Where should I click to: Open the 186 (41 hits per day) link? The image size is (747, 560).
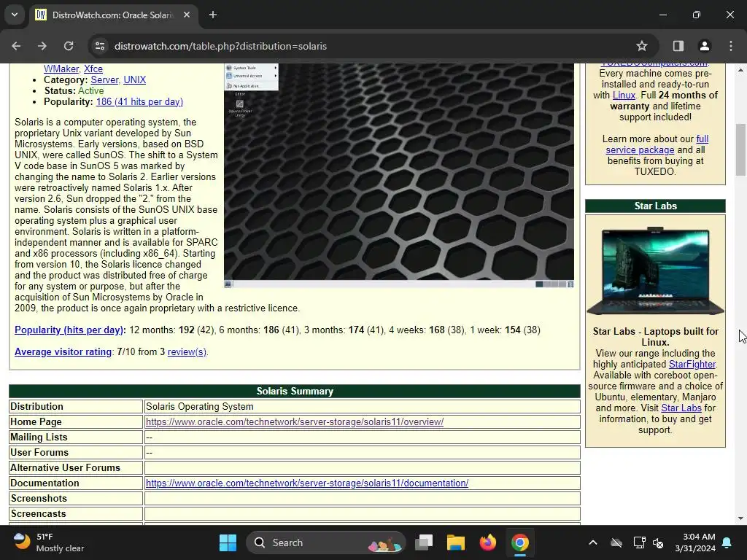click(x=139, y=102)
